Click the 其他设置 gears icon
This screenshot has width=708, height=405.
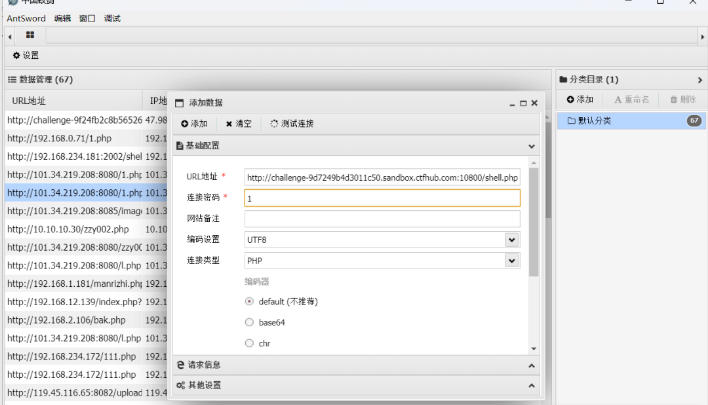click(181, 385)
